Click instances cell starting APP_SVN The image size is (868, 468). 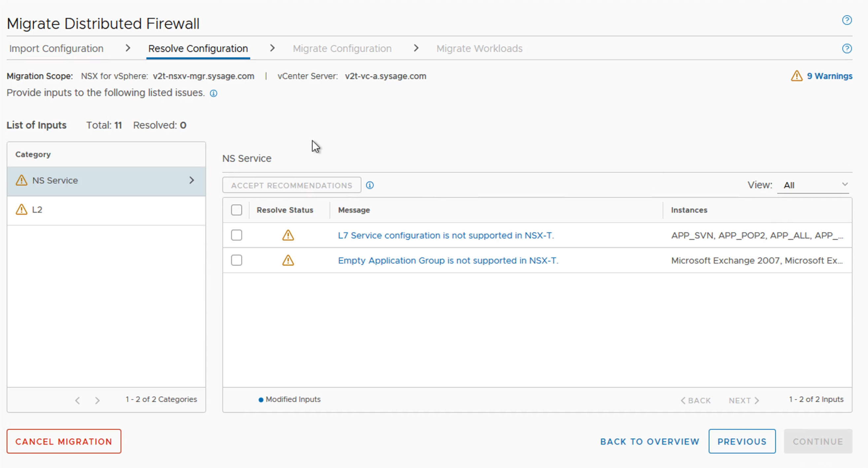click(757, 235)
